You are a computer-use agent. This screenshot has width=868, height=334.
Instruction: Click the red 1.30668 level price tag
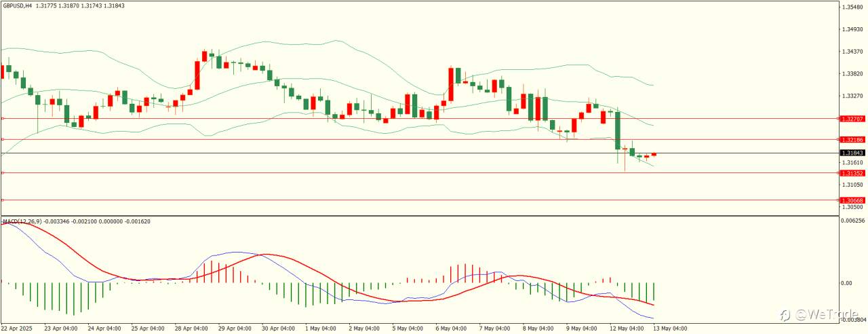click(x=852, y=200)
